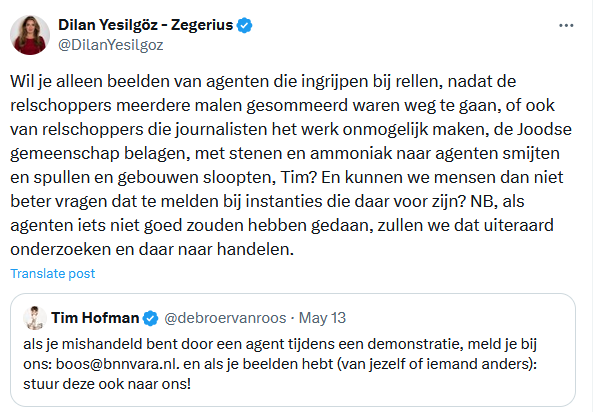This screenshot has height=412, width=596.
Task: Click 'stuur deze ook naar ons!' in quote
Action: [x=107, y=384]
